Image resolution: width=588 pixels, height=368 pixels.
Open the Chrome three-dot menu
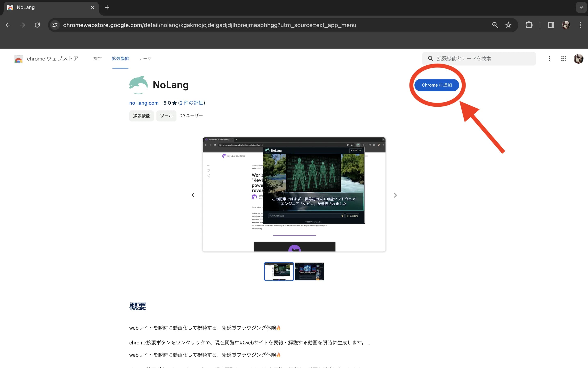coord(580,25)
